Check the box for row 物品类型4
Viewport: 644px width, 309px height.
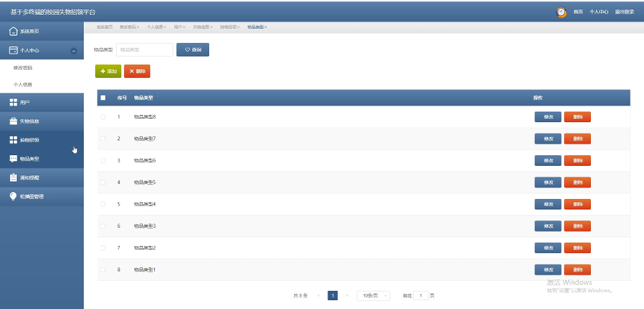click(x=103, y=204)
